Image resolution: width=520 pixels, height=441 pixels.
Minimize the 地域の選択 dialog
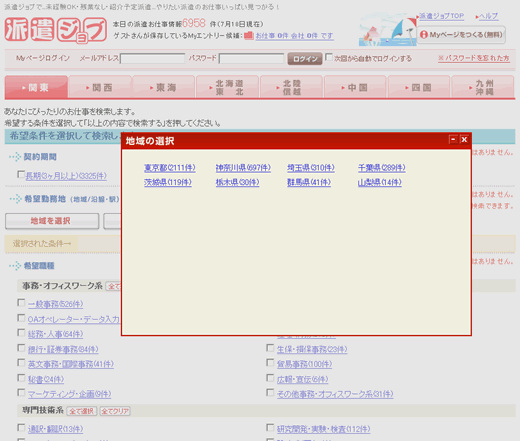tap(453, 139)
